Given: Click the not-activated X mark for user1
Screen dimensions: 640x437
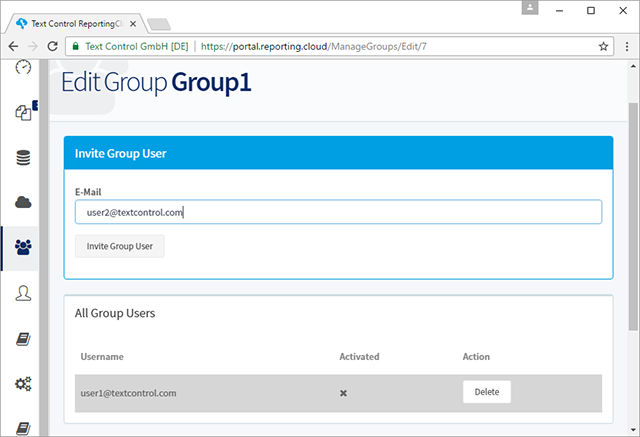Looking at the screenshot, I should pos(343,393).
